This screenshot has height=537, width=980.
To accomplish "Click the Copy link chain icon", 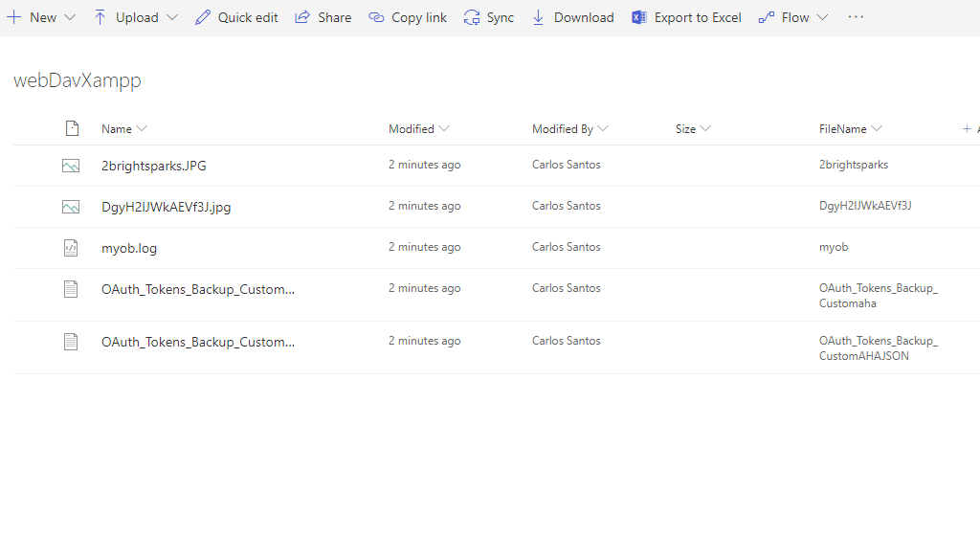I will tap(376, 17).
